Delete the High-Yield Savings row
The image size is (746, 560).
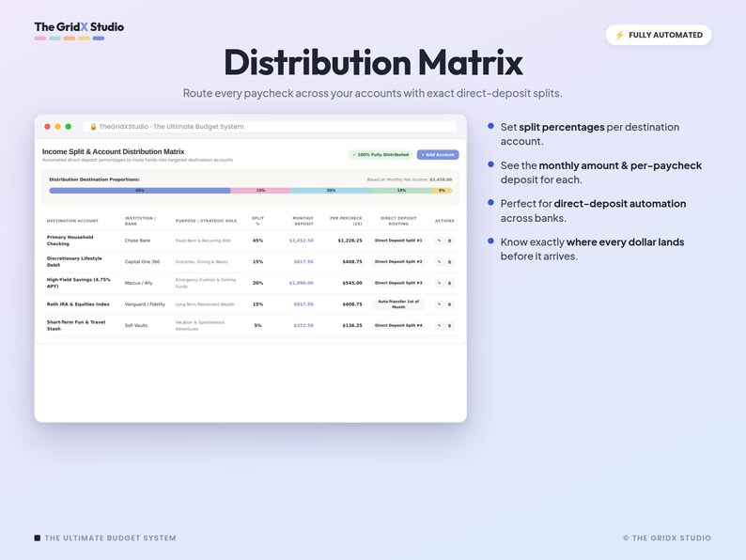point(449,283)
